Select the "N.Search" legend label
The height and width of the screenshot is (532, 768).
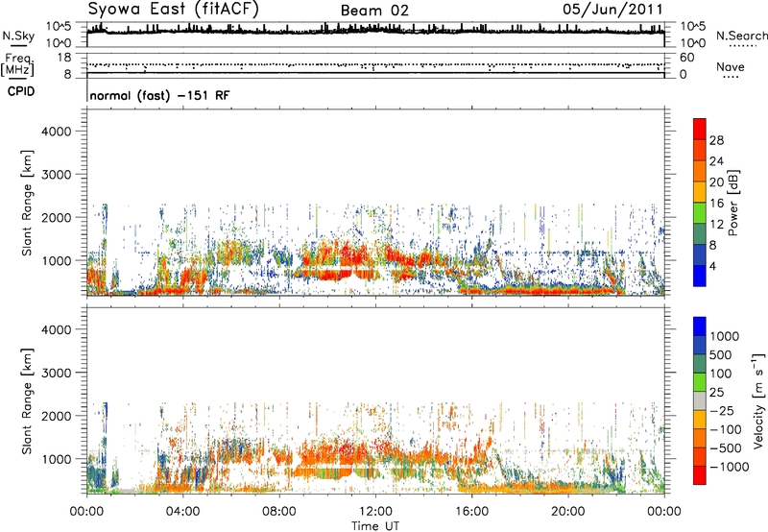[x=742, y=36]
